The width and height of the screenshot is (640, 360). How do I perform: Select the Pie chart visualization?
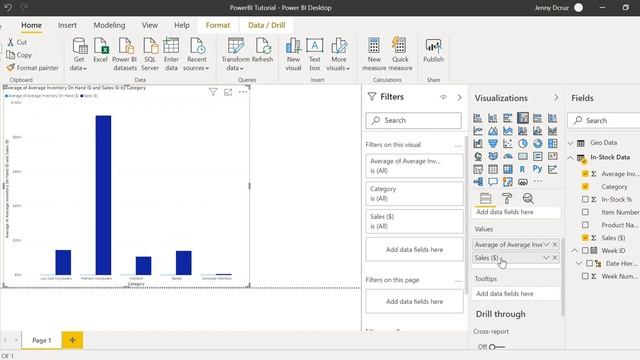(523, 144)
